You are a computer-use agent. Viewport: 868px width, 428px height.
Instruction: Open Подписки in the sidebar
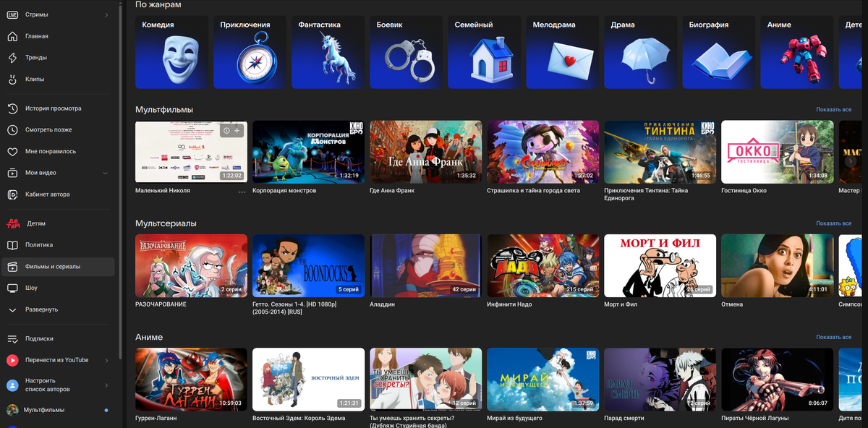click(x=58, y=338)
